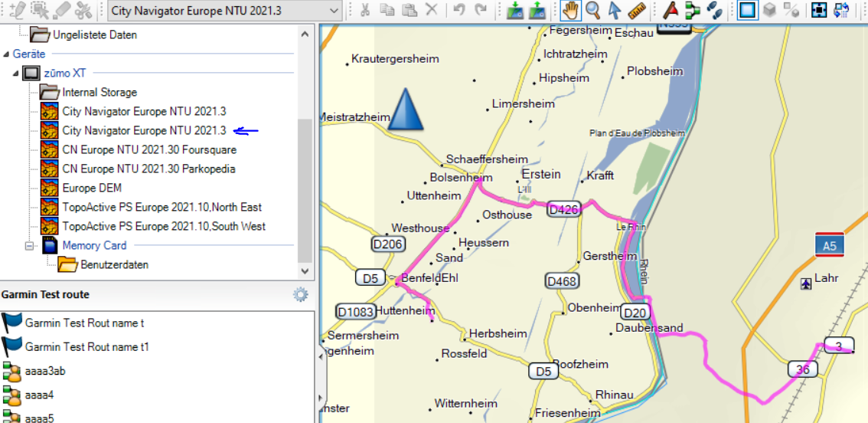Click the library tree scrollbar thumb
The width and height of the screenshot is (868, 423).
[x=305, y=191]
